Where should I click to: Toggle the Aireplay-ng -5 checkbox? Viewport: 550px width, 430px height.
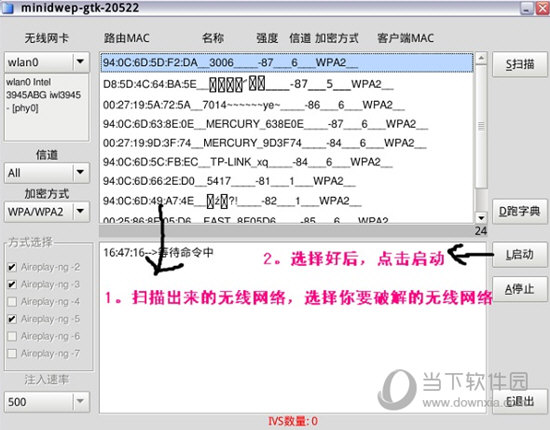point(12,319)
